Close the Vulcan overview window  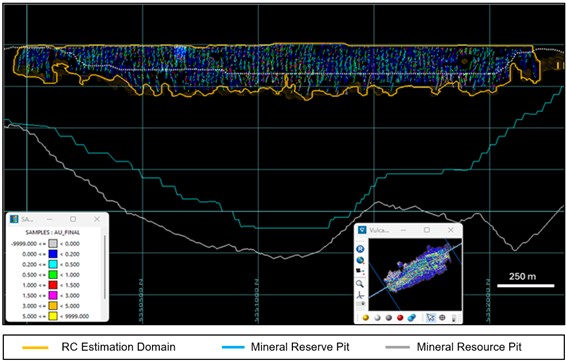coord(450,230)
